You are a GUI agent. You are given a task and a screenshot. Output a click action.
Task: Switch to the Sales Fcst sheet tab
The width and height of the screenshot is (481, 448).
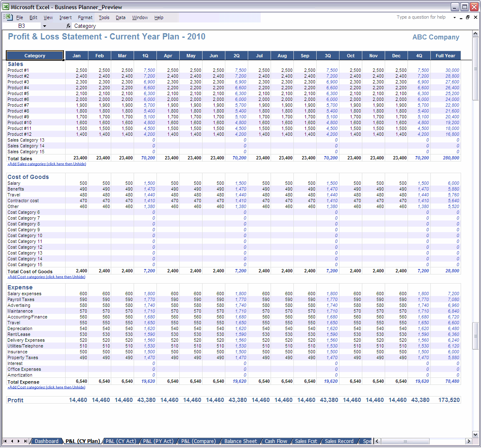click(x=306, y=441)
